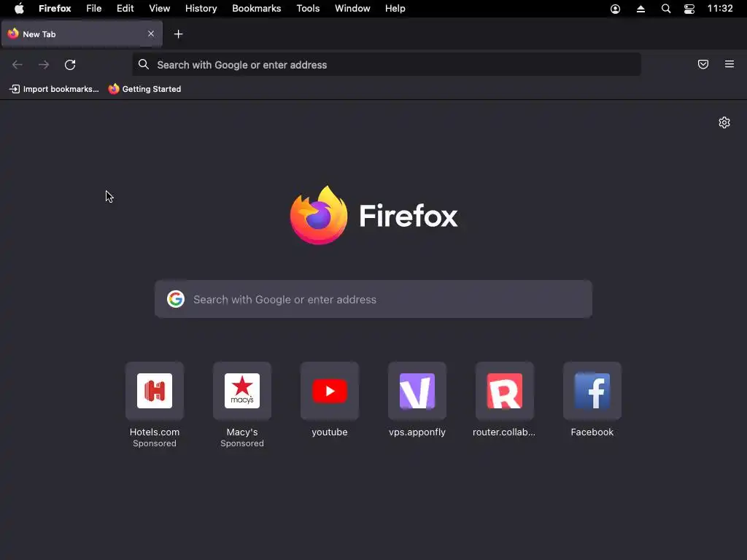Screen dimensions: 747x560
Task: Click the 11:32 clock
Action: 720,9
